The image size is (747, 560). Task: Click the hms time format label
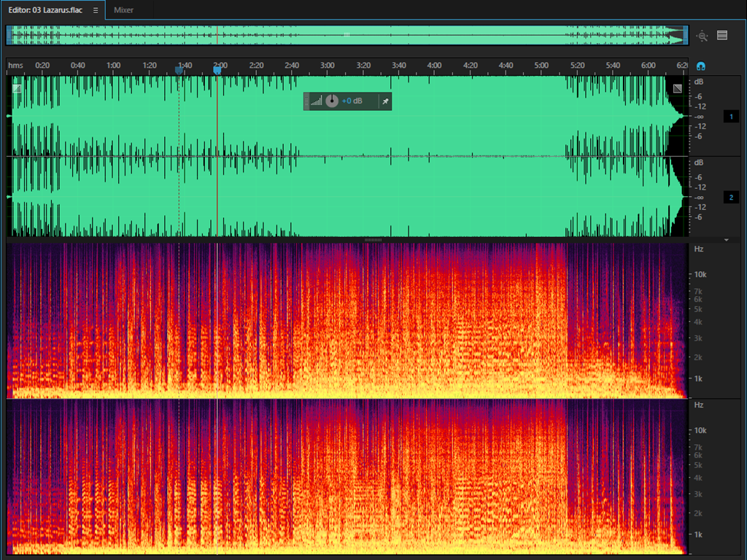click(15, 66)
